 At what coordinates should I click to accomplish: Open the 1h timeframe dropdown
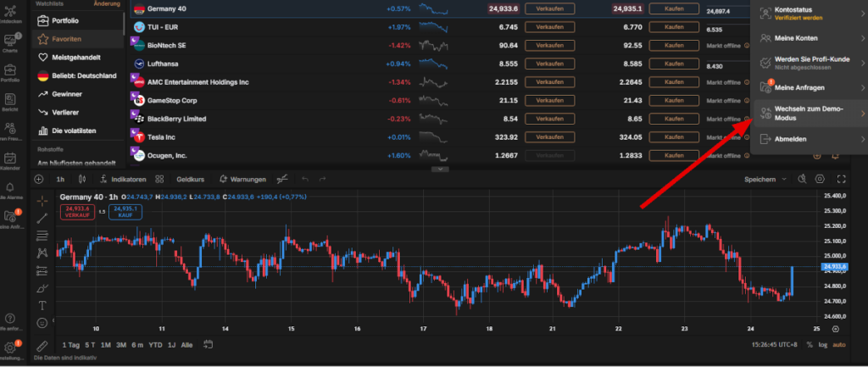point(60,179)
